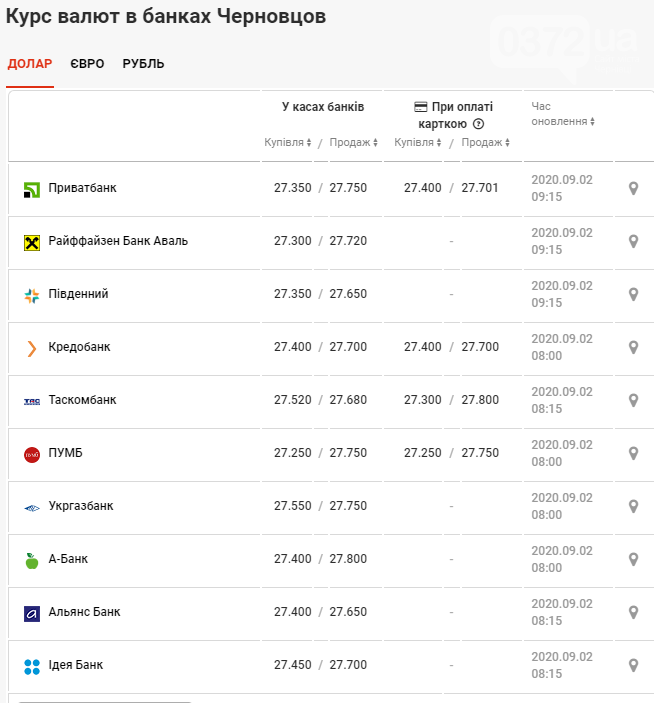Click the Райффайзен yellow crossed logo

coord(32,243)
